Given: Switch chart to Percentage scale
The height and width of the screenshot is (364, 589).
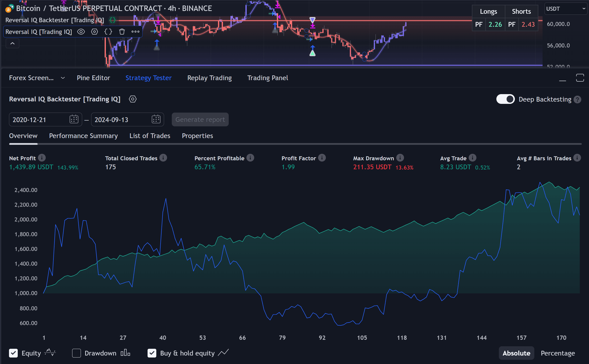Looking at the screenshot, I should [558, 353].
